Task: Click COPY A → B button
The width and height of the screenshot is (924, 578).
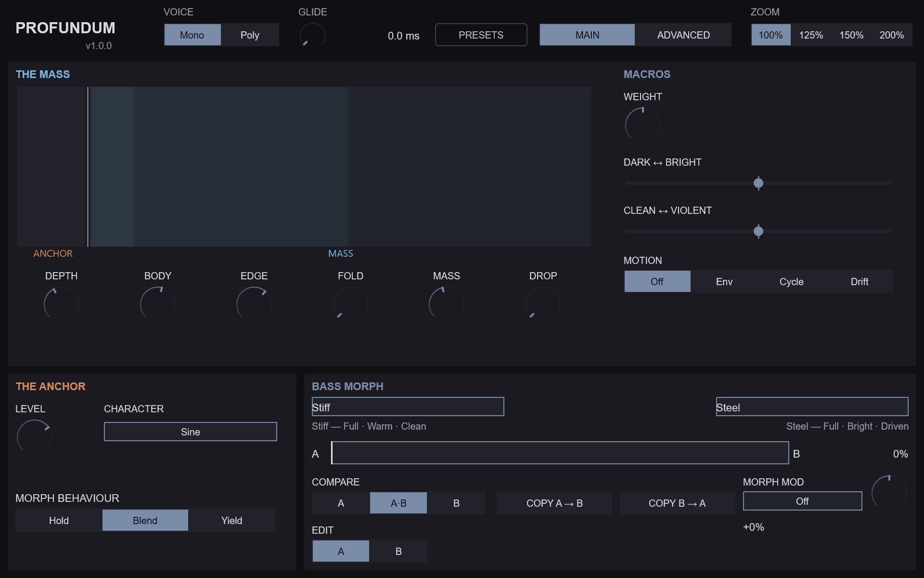Action: click(x=554, y=503)
